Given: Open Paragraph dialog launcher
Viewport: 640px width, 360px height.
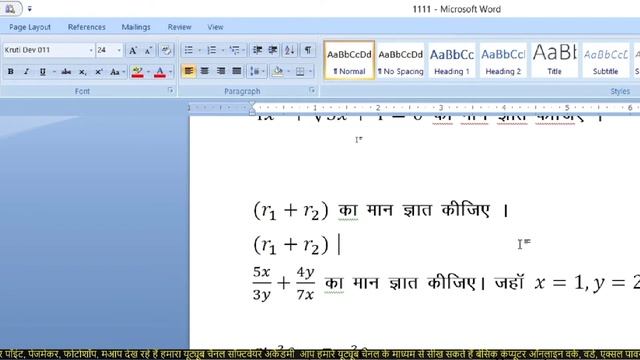Looking at the screenshot, I should (x=312, y=91).
